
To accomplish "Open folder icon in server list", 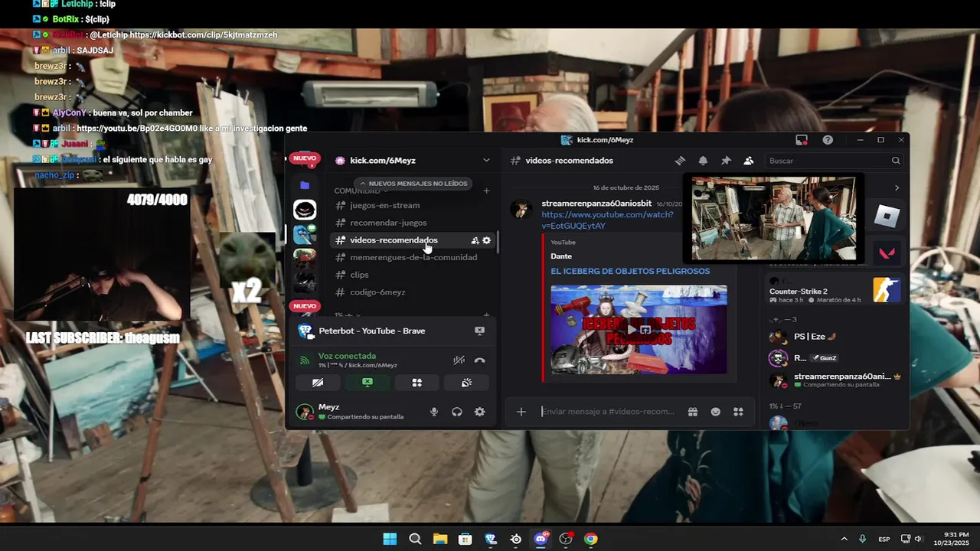I will click(305, 185).
